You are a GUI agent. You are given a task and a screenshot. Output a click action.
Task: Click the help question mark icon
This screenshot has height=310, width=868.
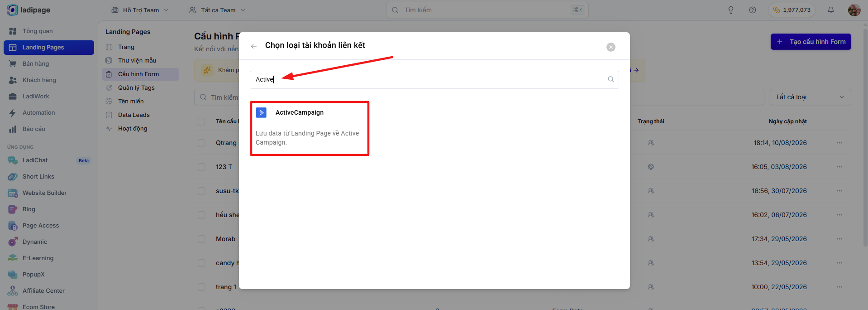[753, 10]
